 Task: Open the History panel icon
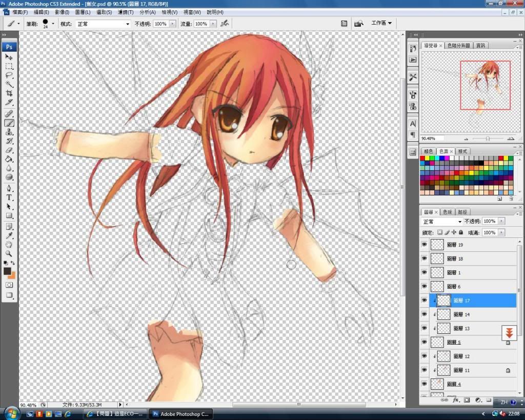point(413,49)
